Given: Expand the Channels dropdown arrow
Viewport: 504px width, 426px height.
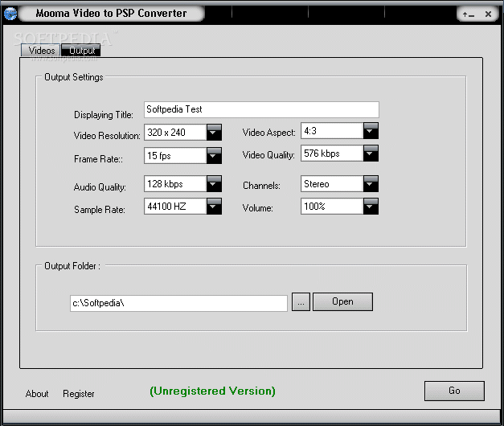Looking at the screenshot, I should [x=371, y=183].
